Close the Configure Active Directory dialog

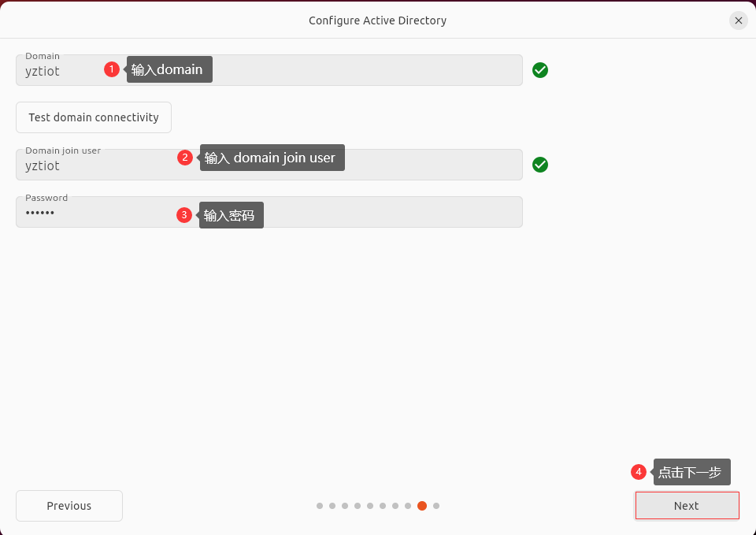pyautogui.click(x=739, y=20)
